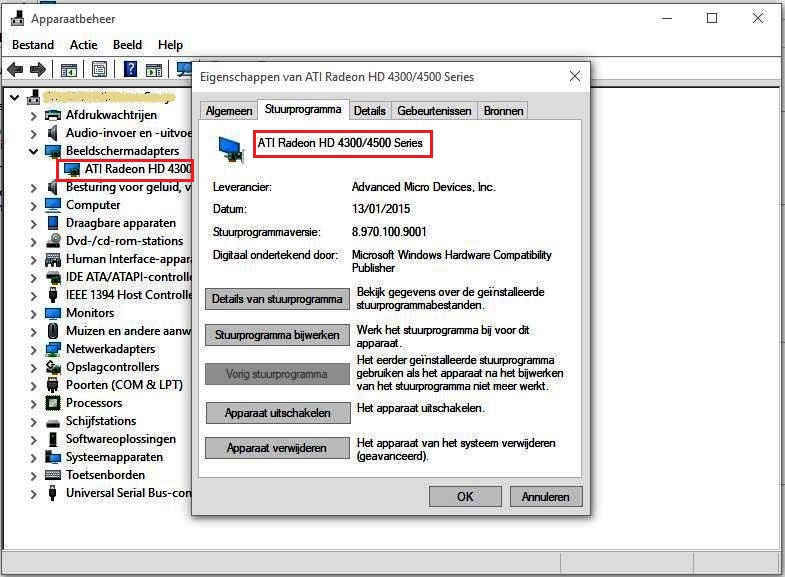The image size is (785, 577).
Task: Click Details van stuurprogramma button
Action: coord(277,299)
